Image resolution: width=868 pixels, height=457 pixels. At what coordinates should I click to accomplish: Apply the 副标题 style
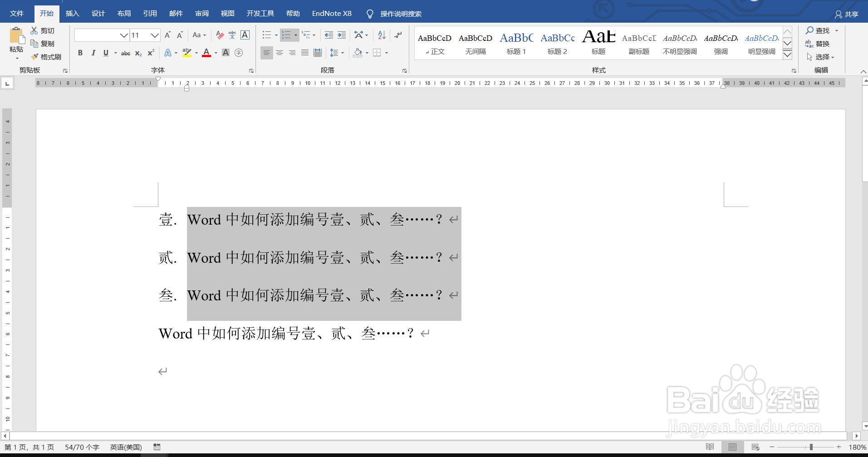click(639, 44)
